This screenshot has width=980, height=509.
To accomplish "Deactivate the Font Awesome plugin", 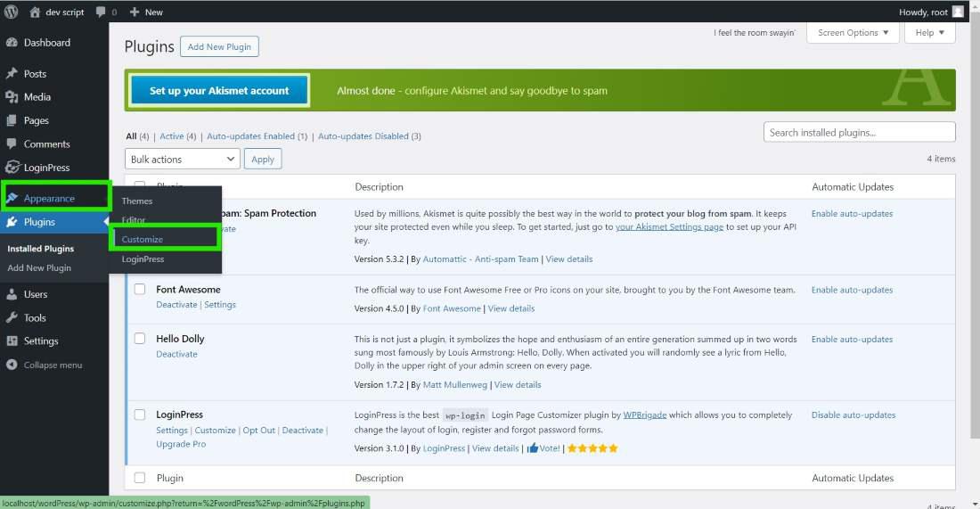I will click(176, 305).
